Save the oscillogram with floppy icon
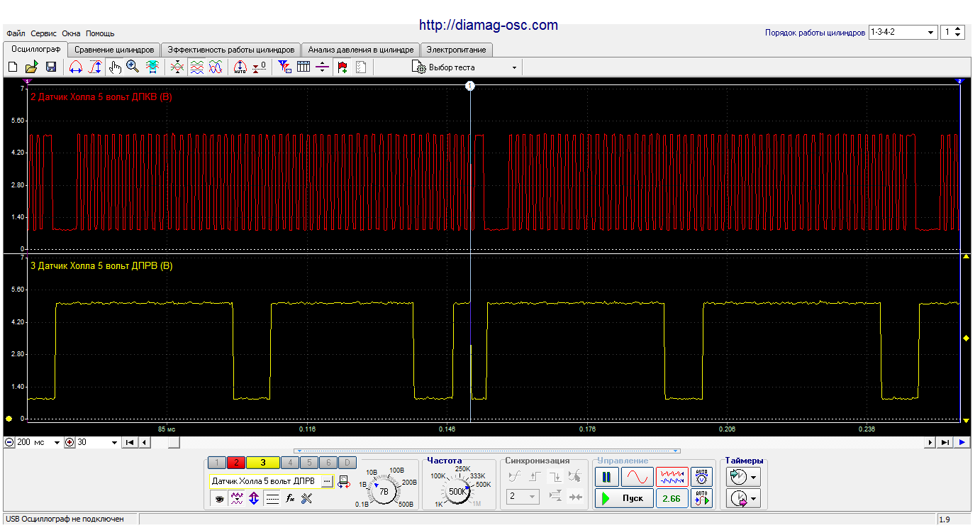 click(51, 67)
